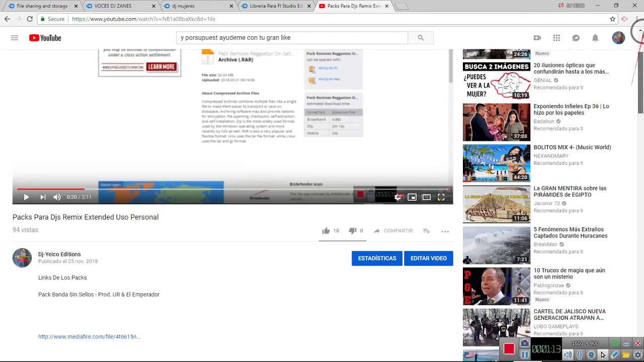The width and height of the screenshot is (644, 362).
Task: Switch to the dj mujeres tab
Action: (198, 6)
